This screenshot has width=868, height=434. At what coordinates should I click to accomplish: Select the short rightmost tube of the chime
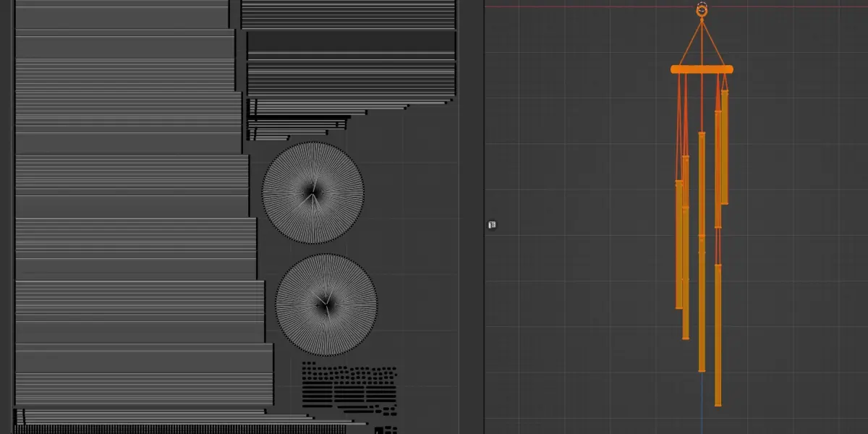point(724,147)
